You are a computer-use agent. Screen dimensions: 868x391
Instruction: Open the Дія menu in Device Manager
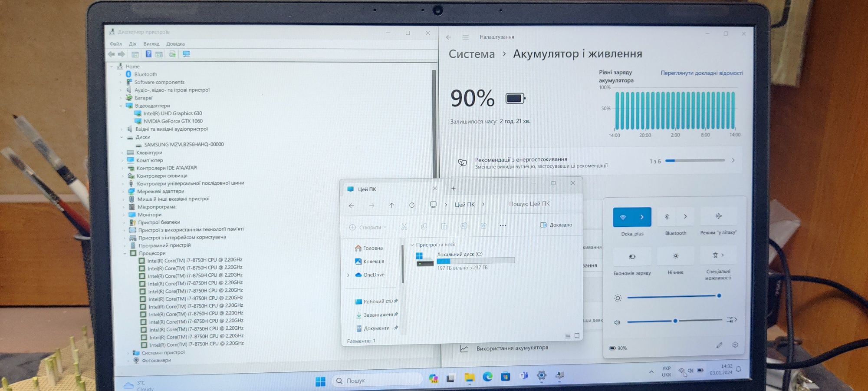tap(132, 44)
